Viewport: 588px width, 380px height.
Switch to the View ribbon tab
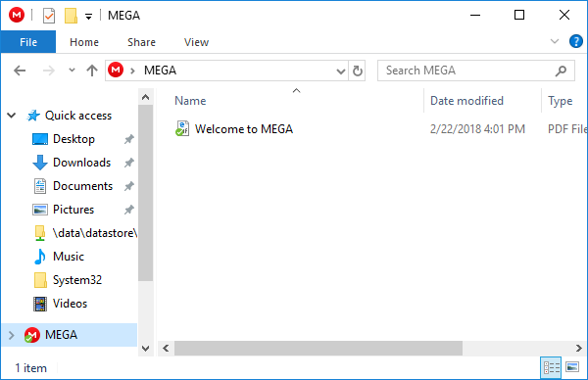[x=196, y=42]
